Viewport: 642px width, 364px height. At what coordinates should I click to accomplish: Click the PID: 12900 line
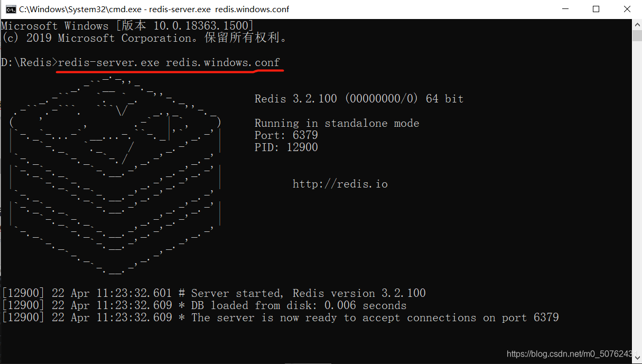286,147
